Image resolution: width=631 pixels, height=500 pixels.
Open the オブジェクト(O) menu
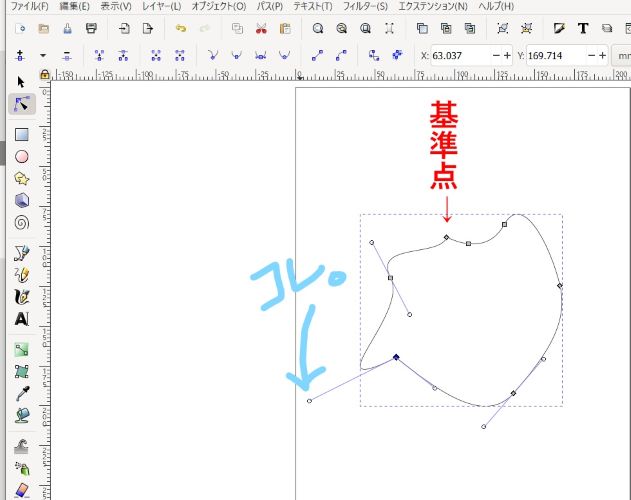click(x=219, y=6)
